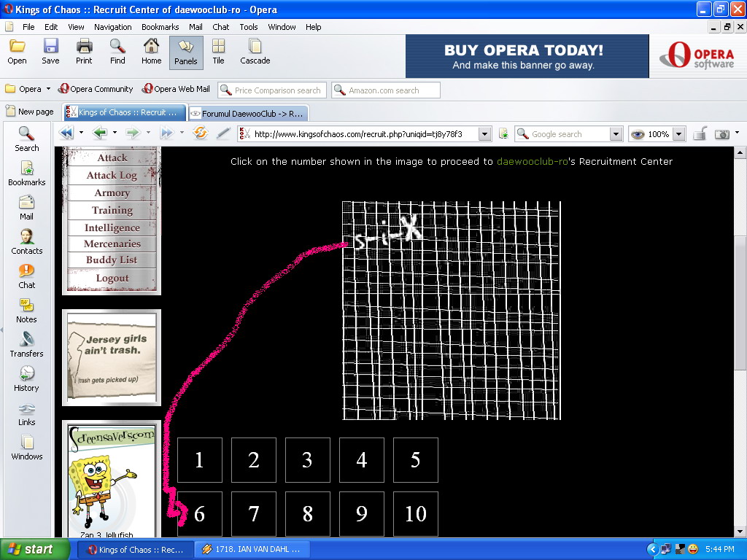
Task: Toggle the eye image display icon
Action: coord(638,134)
